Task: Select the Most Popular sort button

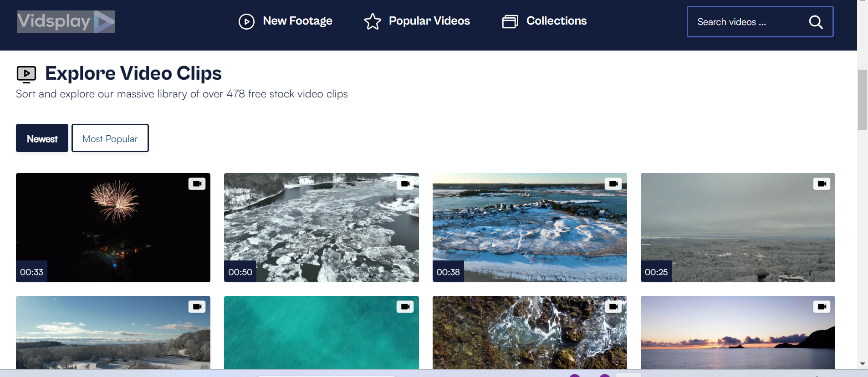Action: pyautogui.click(x=110, y=138)
